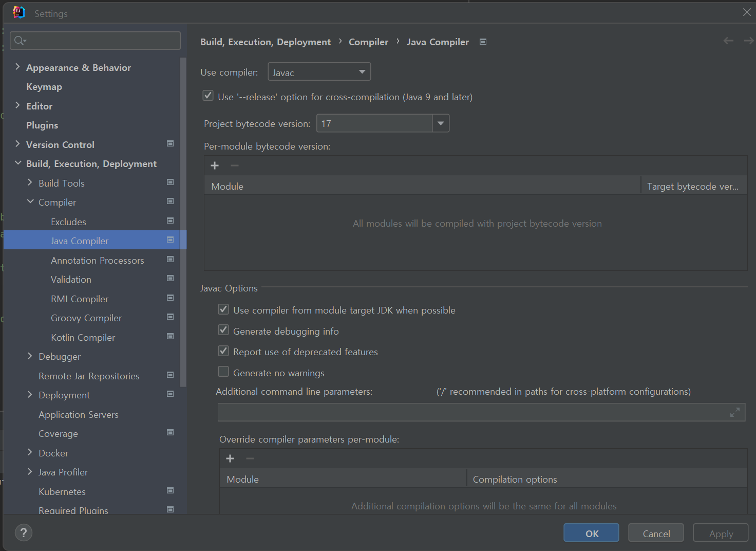Image resolution: width=756 pixels, height=551 pixels.
Task: Expand Appearance & Behavior section
Action: pos(18,67)
